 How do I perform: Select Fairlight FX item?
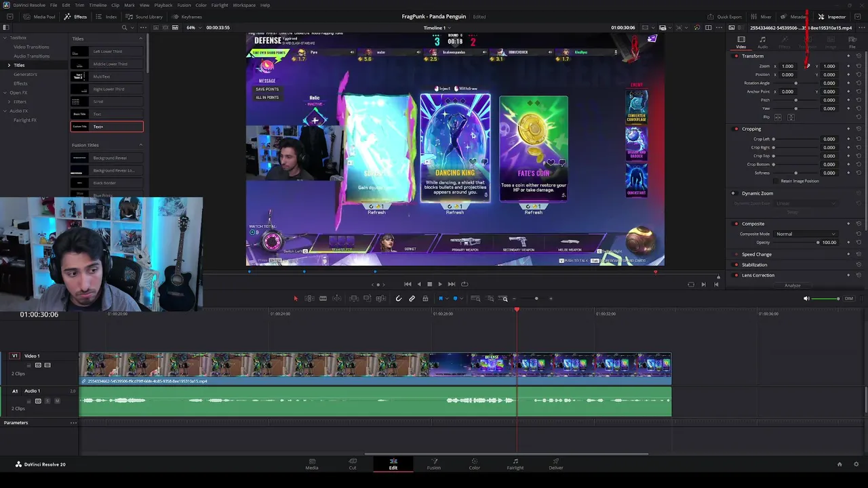25,121
